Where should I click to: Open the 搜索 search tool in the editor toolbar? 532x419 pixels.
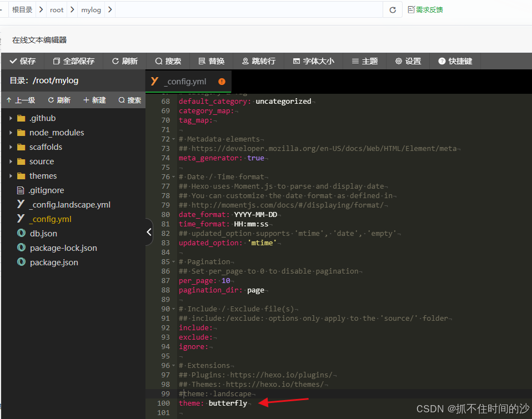[x=168, y=61]
